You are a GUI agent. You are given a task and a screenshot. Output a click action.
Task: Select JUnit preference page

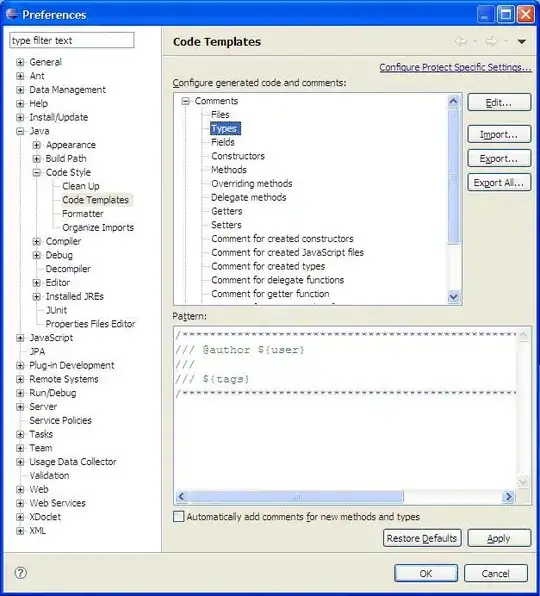click(56, 310)
